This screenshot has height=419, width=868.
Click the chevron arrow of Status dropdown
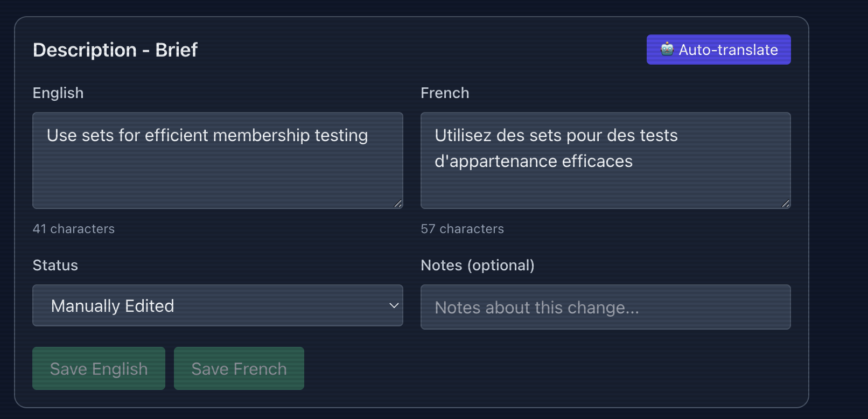[394, 305]
